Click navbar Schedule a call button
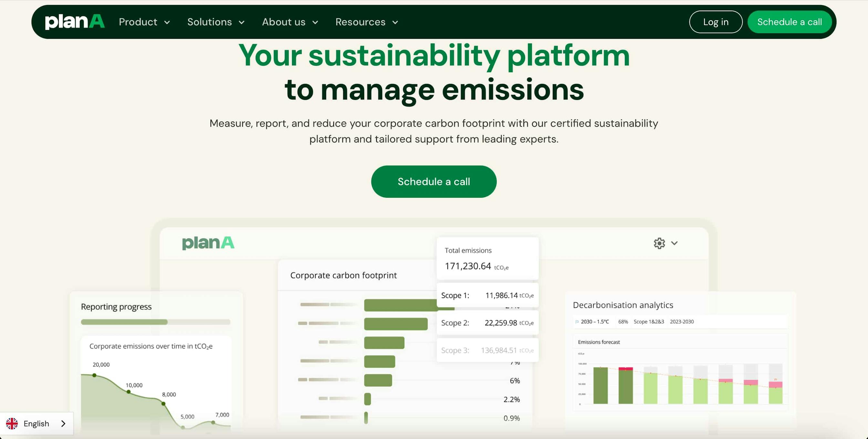The width and height of the screenshot is (868, 439). tap(789, 22)
